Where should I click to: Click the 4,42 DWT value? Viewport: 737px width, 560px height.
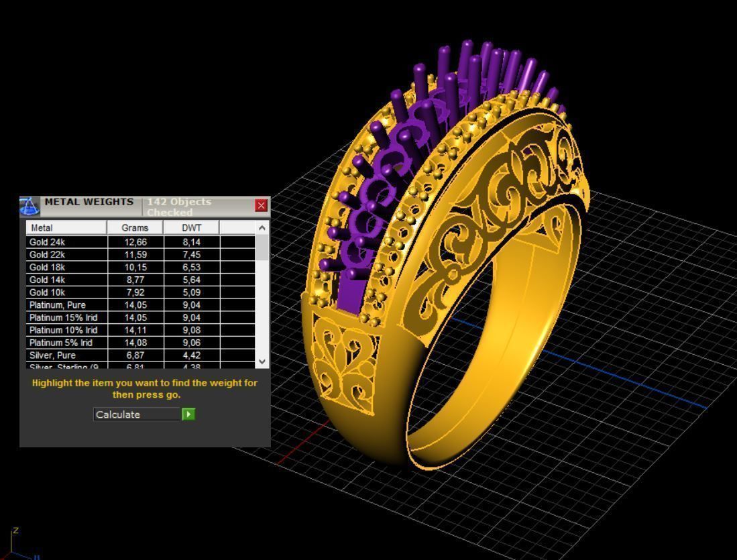tap(192, 355)
